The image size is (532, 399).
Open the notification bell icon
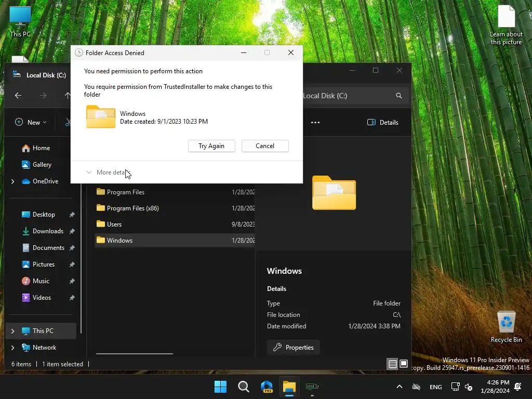pyautogui.click(x=518, y=387)
